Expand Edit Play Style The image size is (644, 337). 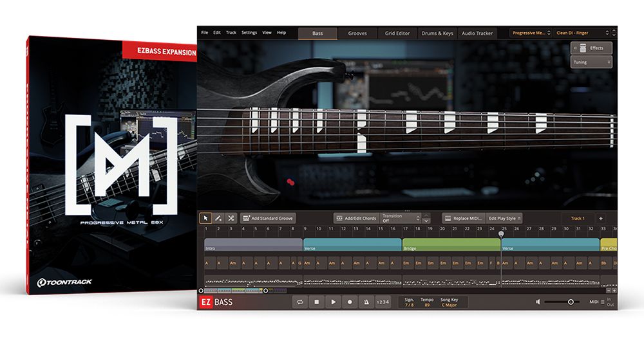(x=504, y=219)
